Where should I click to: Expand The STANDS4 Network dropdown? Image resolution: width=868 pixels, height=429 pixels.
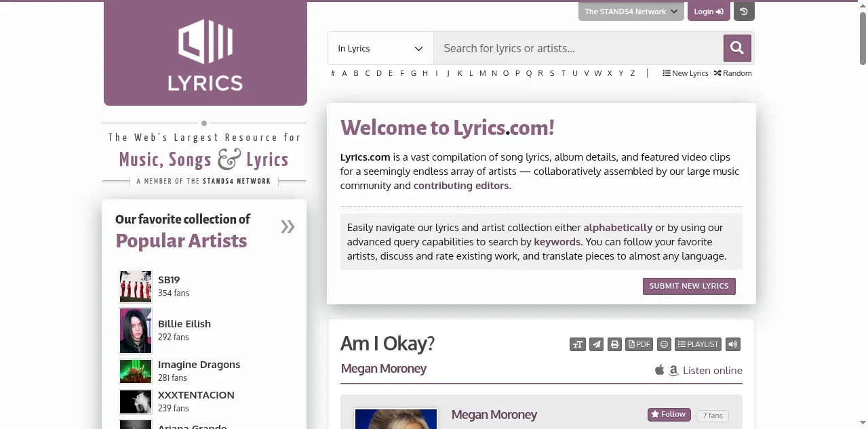click(x=631, y=12)
